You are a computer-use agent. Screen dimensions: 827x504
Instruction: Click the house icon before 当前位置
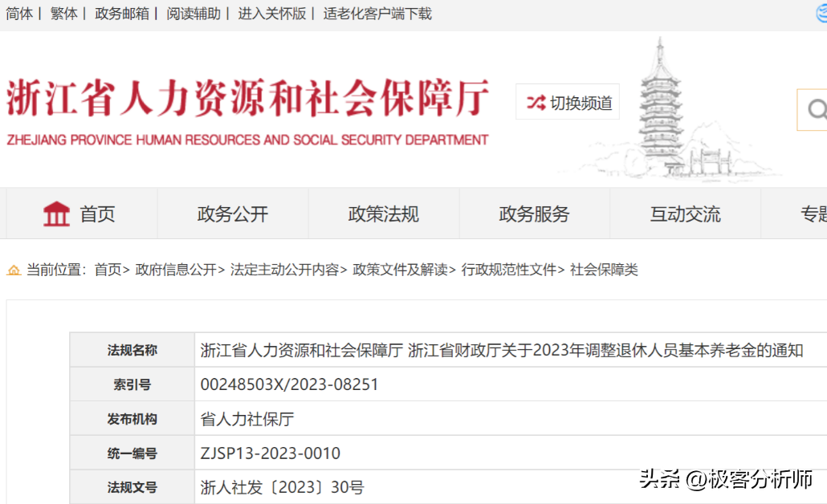click(x=13, y=270)
